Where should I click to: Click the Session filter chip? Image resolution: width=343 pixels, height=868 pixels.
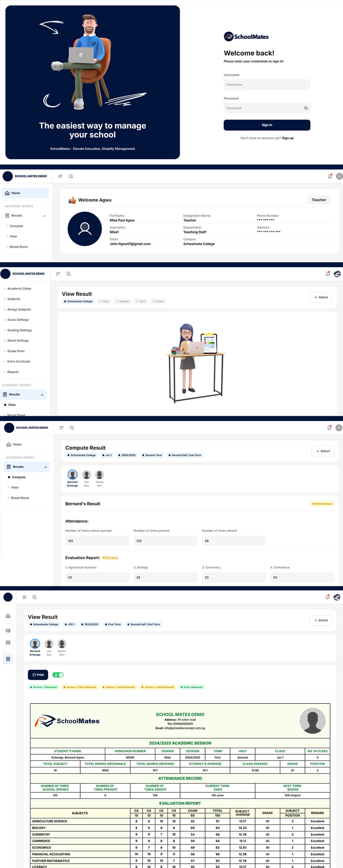(122, 301)
